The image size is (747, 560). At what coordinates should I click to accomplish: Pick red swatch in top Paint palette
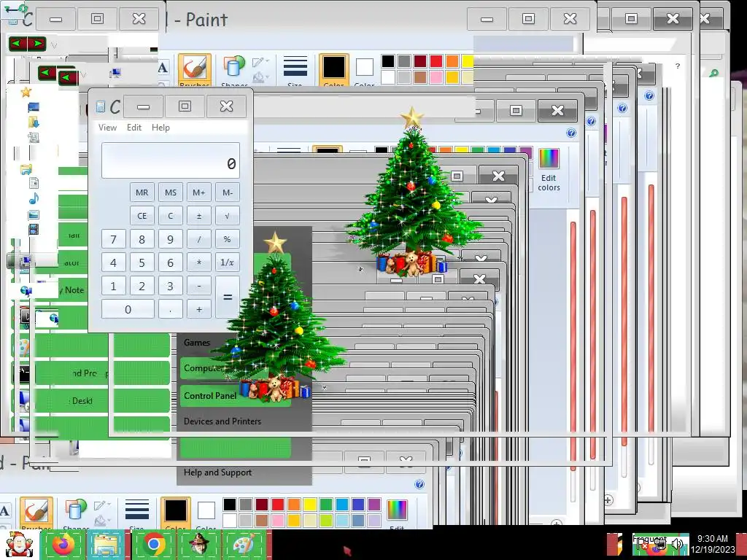pyautogui.click(x=436, y=61)
